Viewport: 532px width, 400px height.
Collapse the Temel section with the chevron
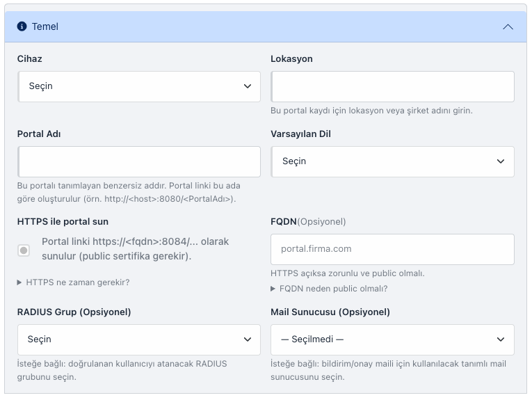[508, 27]
